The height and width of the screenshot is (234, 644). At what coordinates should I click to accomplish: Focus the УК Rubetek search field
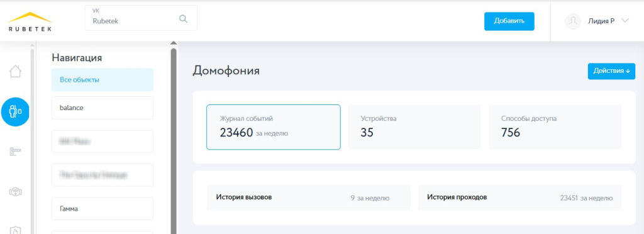coord(141,18)
